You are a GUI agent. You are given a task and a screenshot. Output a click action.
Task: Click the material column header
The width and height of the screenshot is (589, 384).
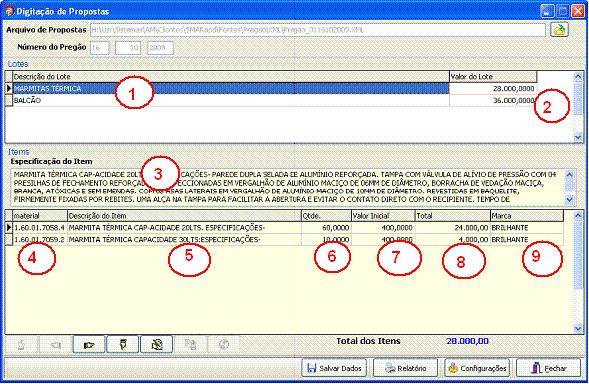[x=40, y=216]
